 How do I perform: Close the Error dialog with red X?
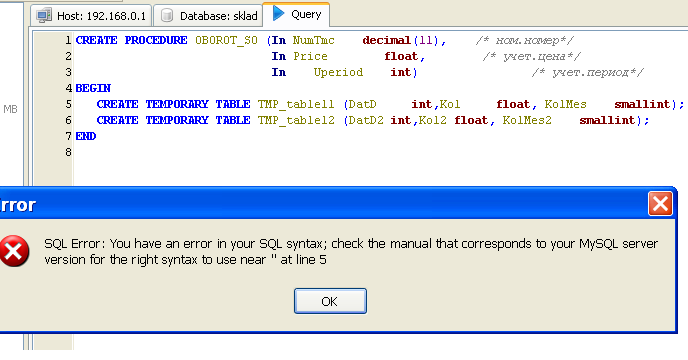[x=660, y=204]
